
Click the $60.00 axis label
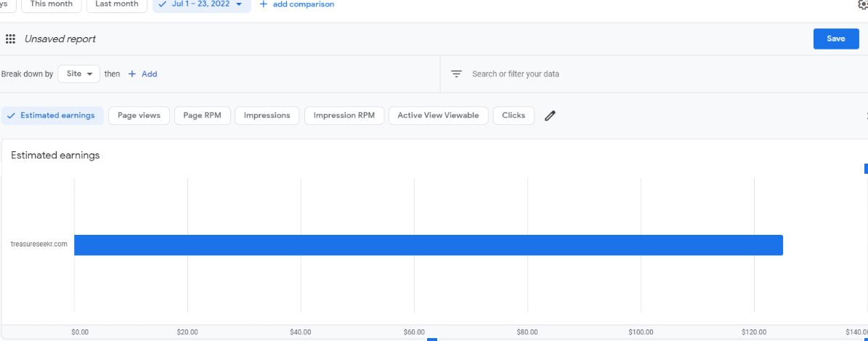(x=414, y=332)
